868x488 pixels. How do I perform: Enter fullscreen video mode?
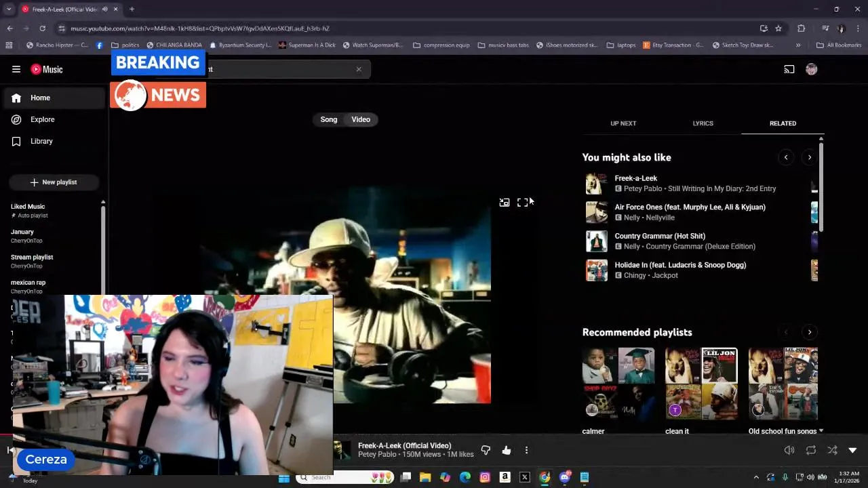click(x=522, y=203)
